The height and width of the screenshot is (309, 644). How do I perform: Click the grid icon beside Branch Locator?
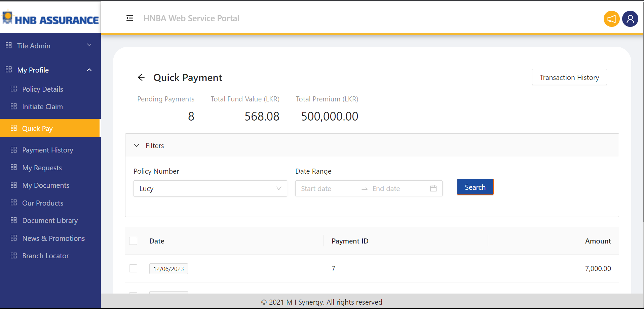click(14, 256)
